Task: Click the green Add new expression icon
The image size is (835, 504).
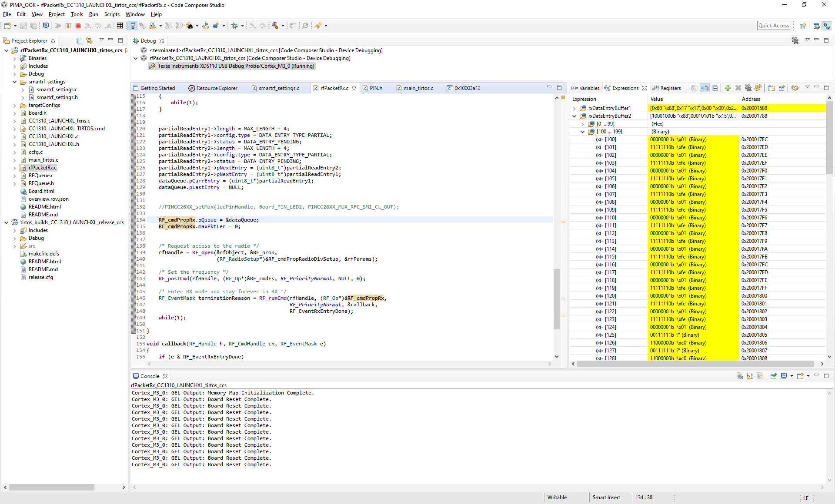Action: (x=728, y=88)
